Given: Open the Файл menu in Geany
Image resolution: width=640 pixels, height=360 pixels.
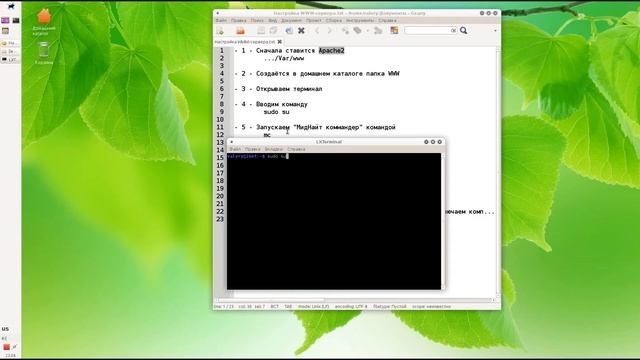Looking at the screenshot, I should pos(221,20).
